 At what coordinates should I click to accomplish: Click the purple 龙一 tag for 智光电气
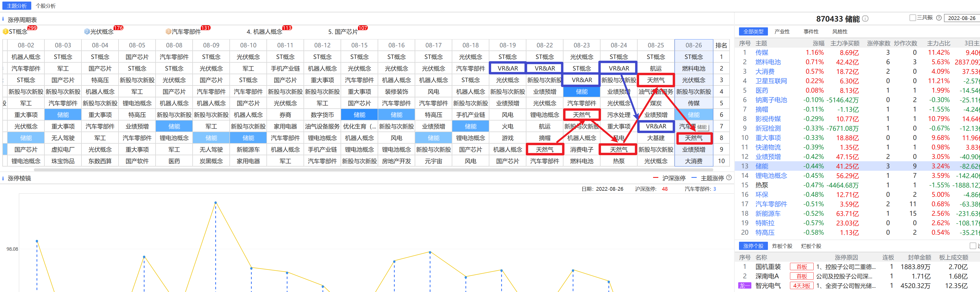[x=745, y=286]
